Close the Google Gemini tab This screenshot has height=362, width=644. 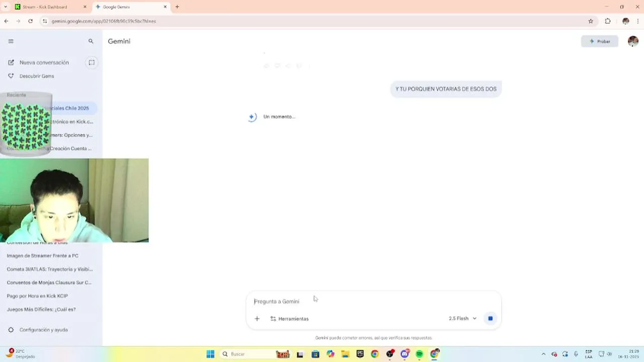tap(165, 7)
